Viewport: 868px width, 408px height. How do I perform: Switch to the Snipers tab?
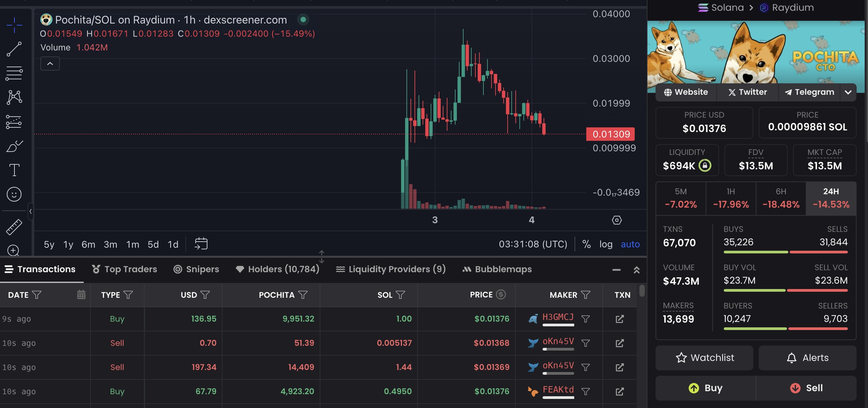click(196, 269)
